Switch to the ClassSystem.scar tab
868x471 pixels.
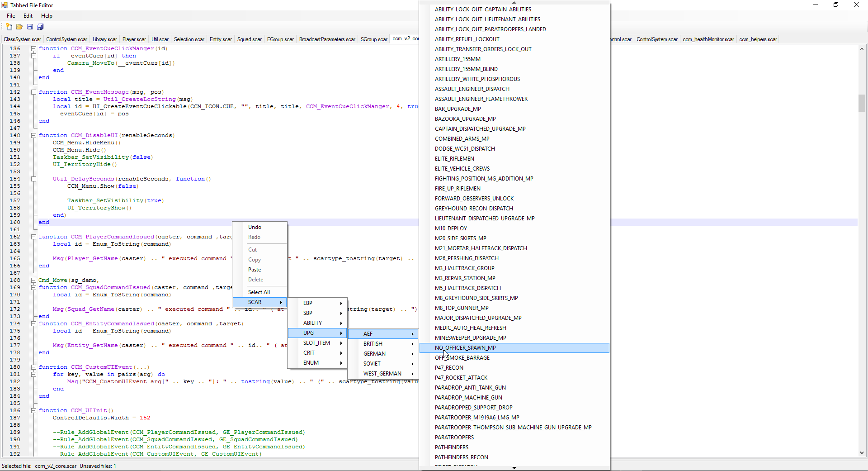(x=22, y=39)
